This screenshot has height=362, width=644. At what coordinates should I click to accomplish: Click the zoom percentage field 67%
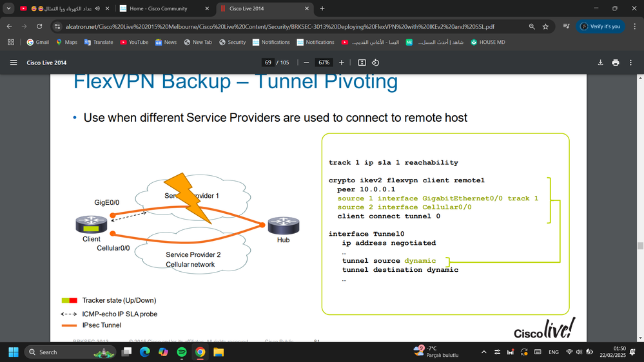pos(324,62)
